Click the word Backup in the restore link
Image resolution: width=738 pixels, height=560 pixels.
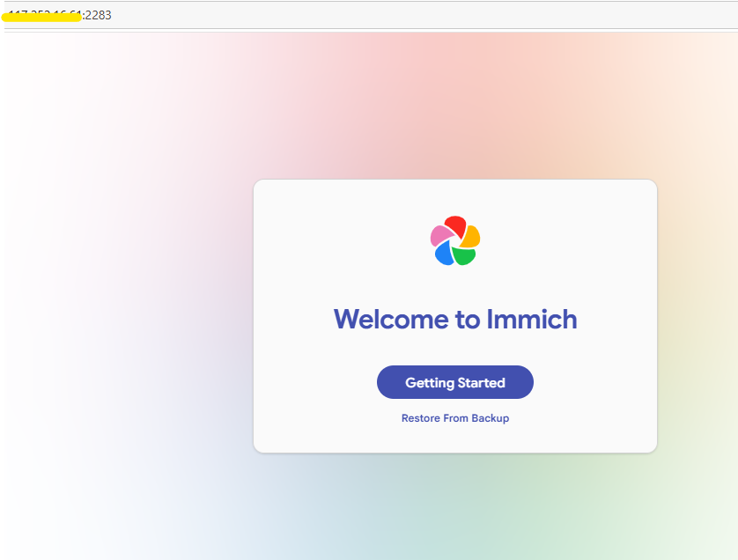(x=491, y=418)
